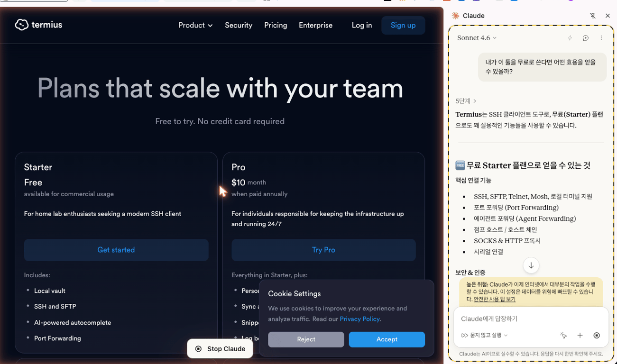Click the lightning bolt icon beside Sonnet 4.6
Viewport: 617px width, 364px height.
pos(570,38)
